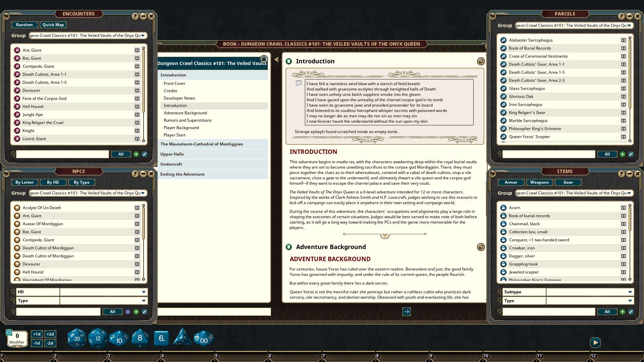Roll the d6 die from the dice tray
The image size is (644, 362).
[161, 339]
